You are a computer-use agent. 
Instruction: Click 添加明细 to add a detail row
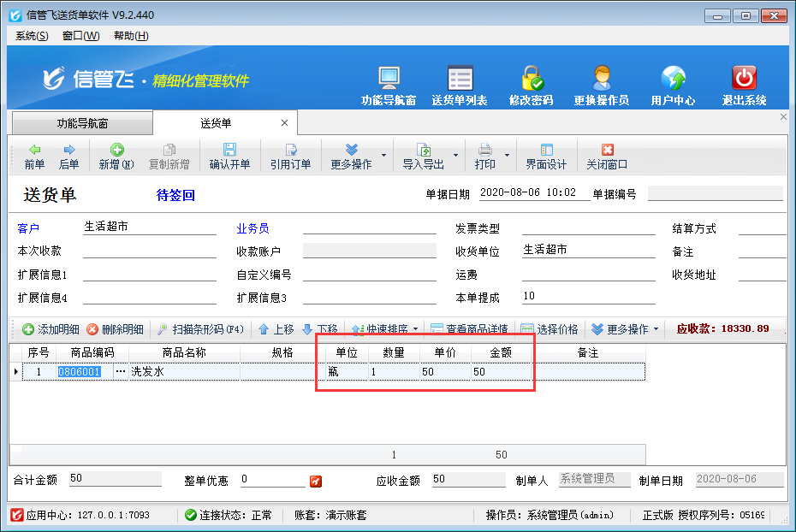pyautogui.click(x=50, y=329)
